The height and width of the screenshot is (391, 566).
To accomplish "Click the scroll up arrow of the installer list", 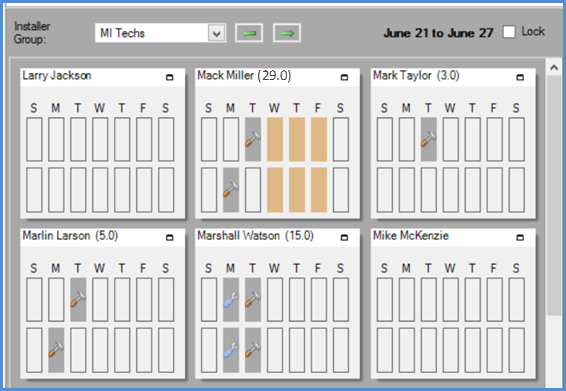I will click(554, 68).
